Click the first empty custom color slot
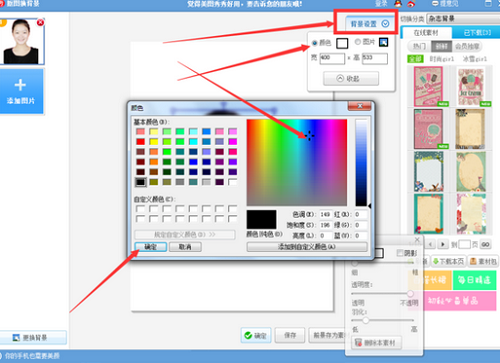The height and width of the screenshot is (363, 500). click(141, 209)
